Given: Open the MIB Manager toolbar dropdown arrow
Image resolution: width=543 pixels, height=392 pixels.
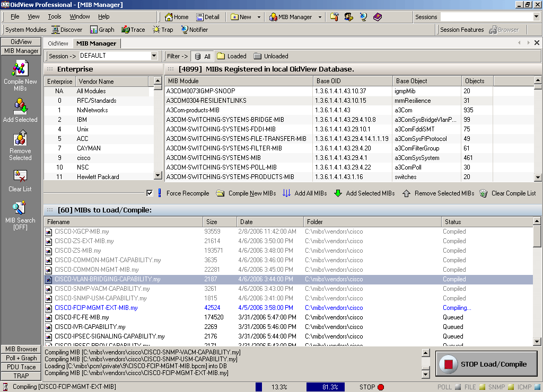Looking at the screenshot, I should tap(320, 17).
